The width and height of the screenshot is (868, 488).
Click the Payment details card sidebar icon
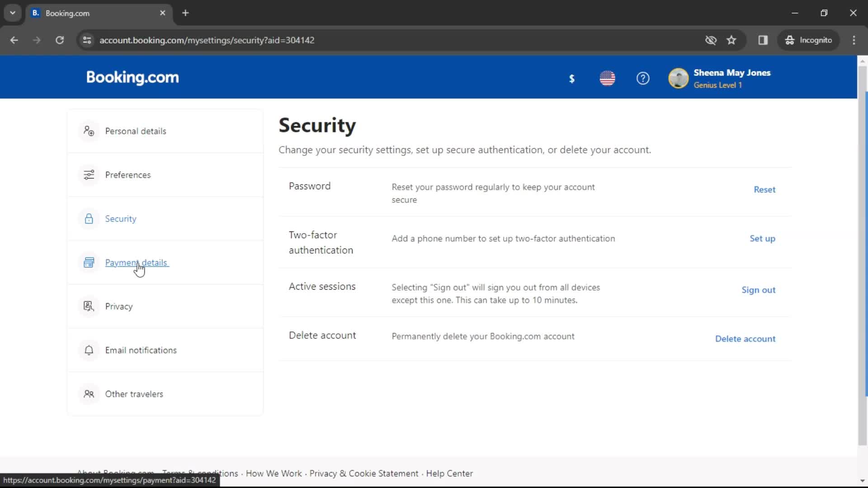[x=88, y=263]
